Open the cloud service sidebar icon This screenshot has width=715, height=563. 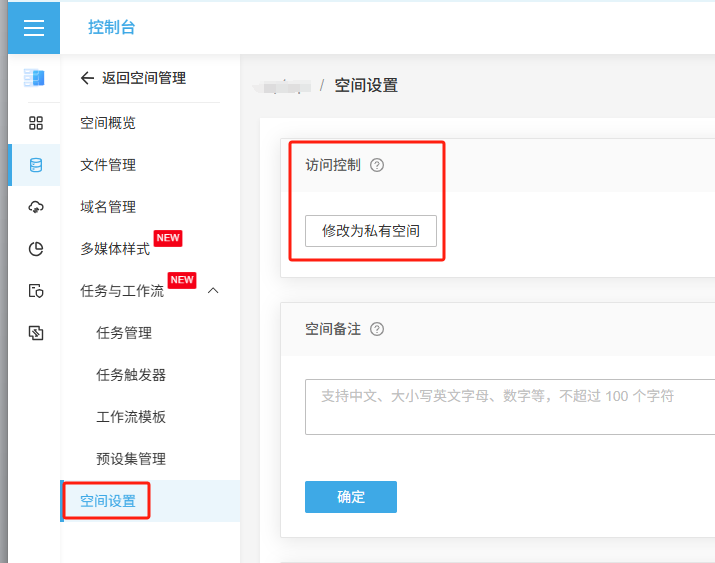36,207
